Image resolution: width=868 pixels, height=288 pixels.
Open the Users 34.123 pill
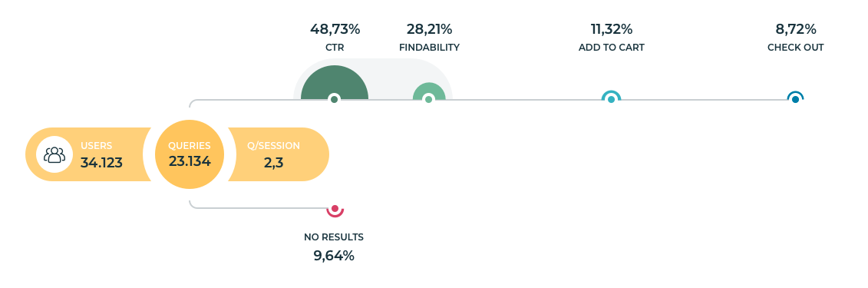[87, 154]
